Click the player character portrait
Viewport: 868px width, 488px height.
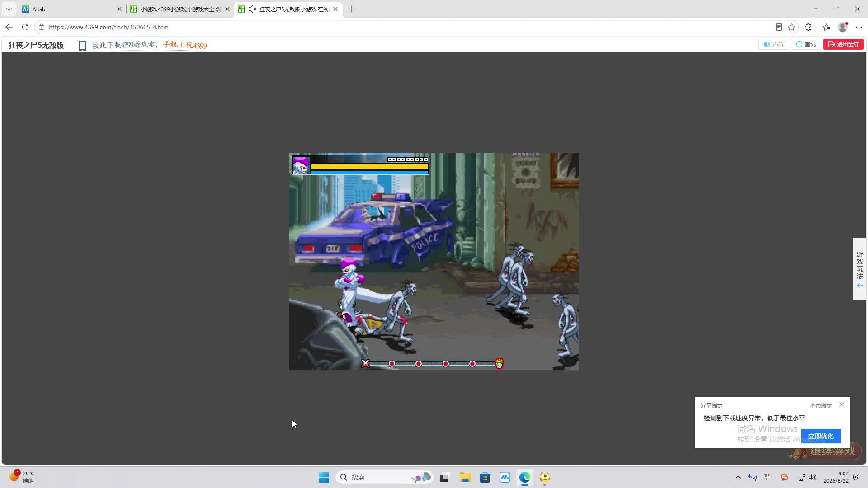[x=301, y=165]
